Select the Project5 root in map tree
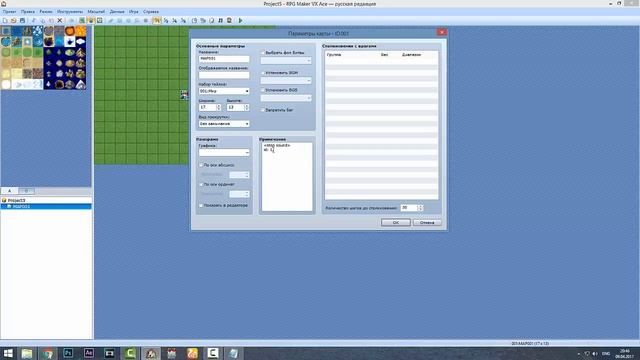Screen dimensions: 640x360 [16, 200]
